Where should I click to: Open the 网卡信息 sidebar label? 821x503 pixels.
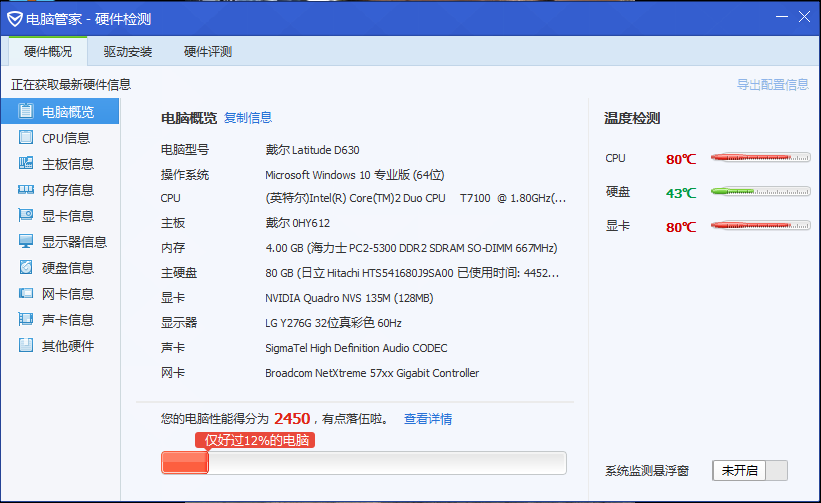(x=68, y=294)
